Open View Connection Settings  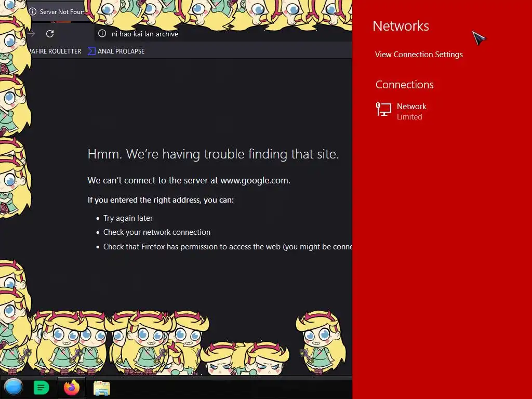[x=419, y=54]
